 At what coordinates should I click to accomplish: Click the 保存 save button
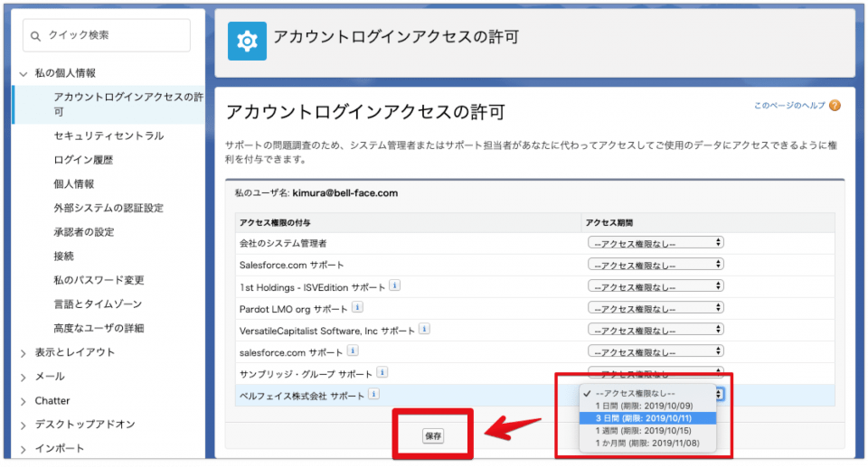pos(433,436)
